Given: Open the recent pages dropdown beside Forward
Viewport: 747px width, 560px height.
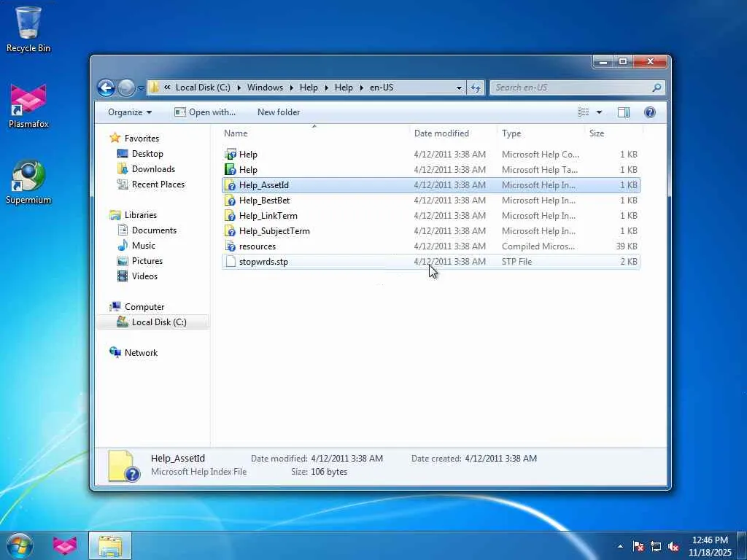Looking at the screenshot, I should coord(141,88).
